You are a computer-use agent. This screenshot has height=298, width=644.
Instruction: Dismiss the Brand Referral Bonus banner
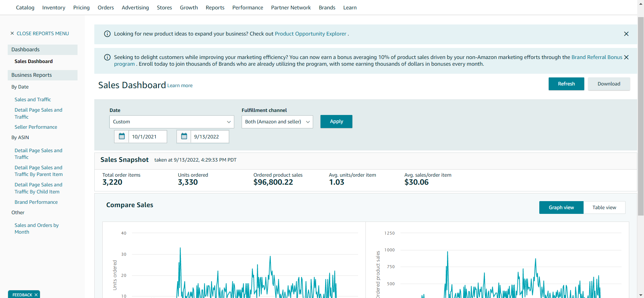626,57
